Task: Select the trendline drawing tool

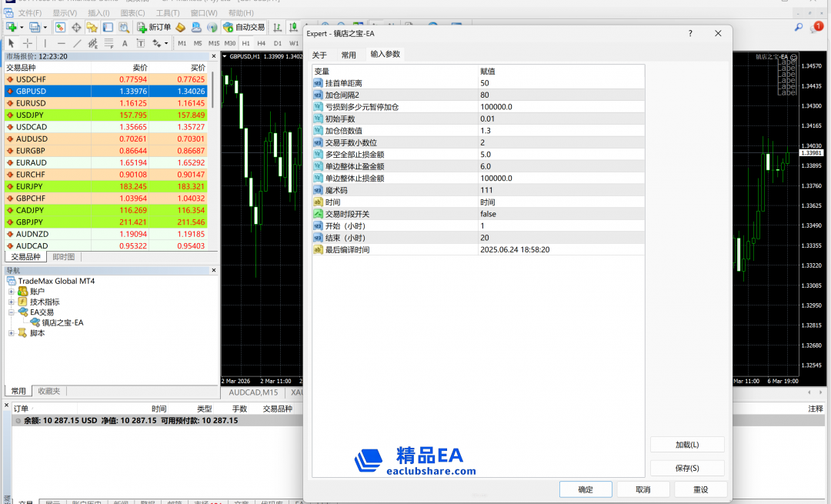Action: click(78, 43)
